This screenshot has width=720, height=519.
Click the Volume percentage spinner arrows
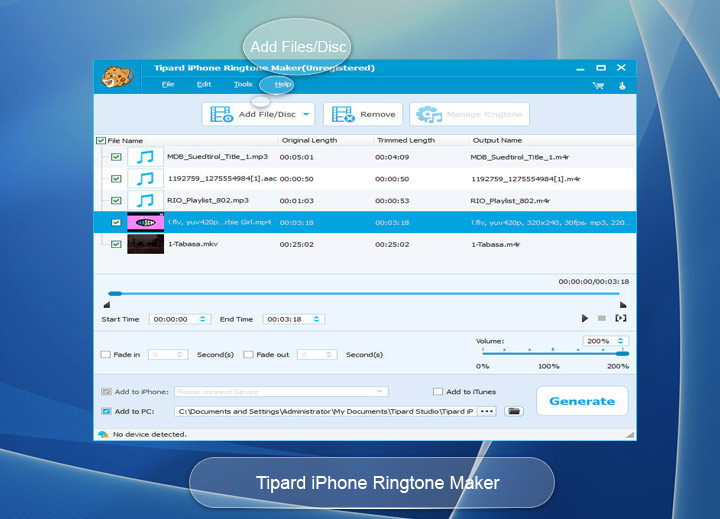tap(620, 341)
